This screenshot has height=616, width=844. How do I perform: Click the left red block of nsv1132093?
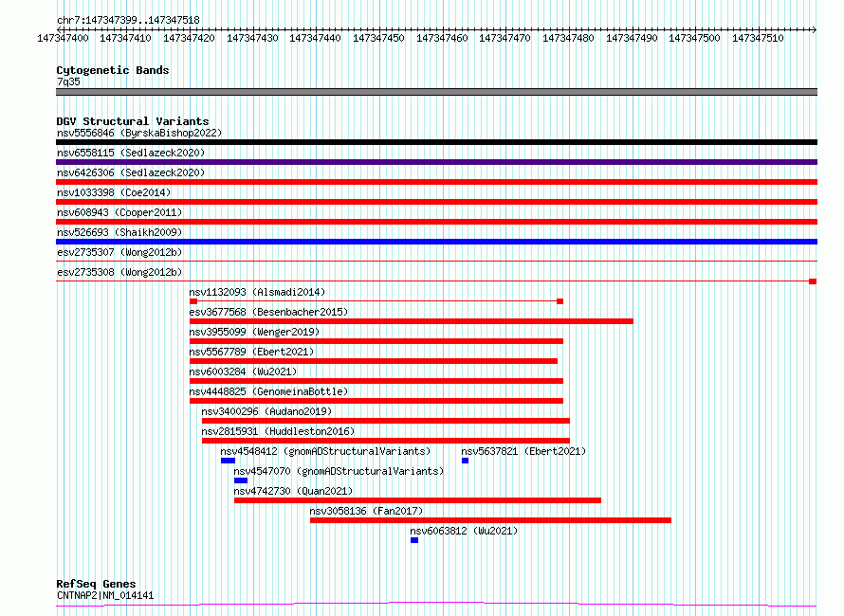point(193,301)
